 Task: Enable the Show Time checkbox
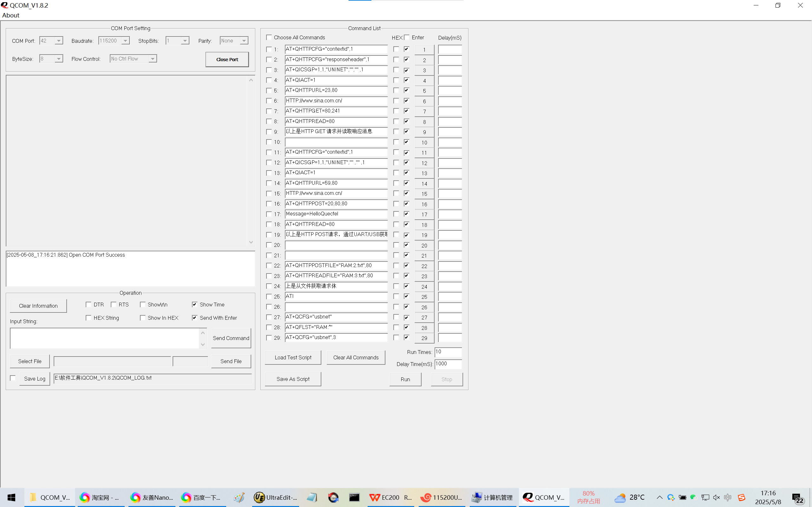point(195,305)
